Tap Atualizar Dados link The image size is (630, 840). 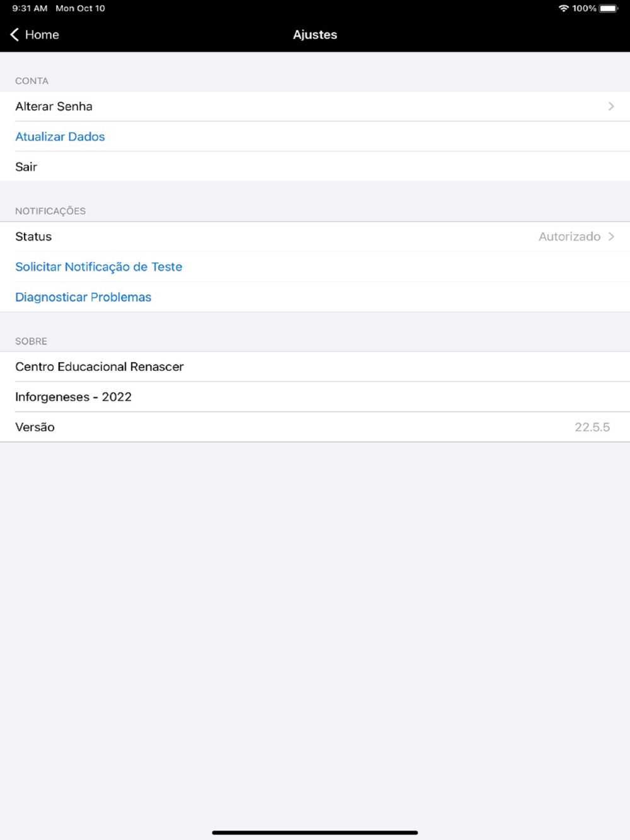tap(60, 137)
